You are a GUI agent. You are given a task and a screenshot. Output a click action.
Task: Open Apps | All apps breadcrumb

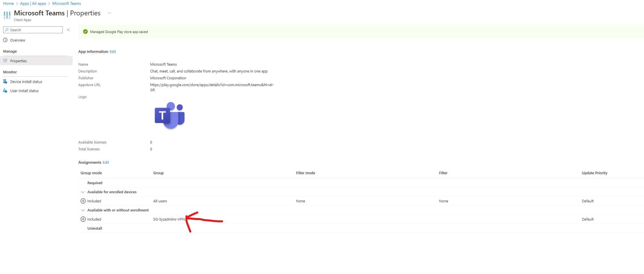click(x=33, y=3)
